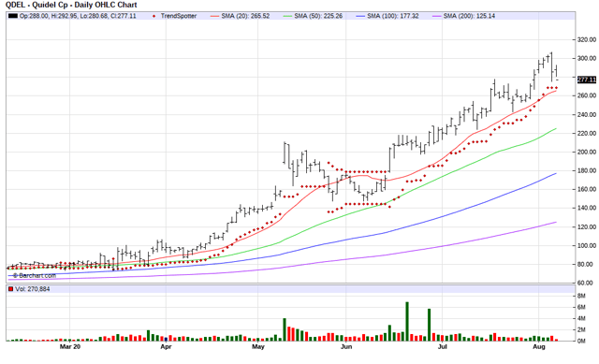Click the 2M volume axis label
This screenshot has width=599, height=364.
pos(581,329)
